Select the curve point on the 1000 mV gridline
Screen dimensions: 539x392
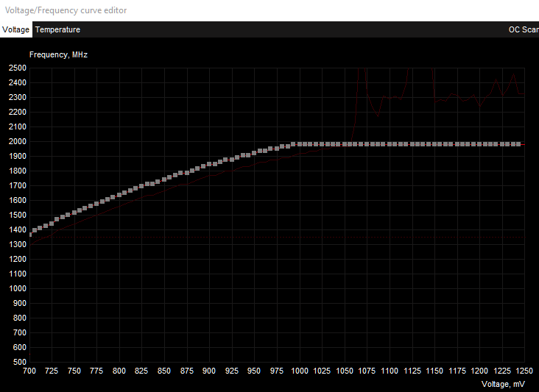click(300, 144)
